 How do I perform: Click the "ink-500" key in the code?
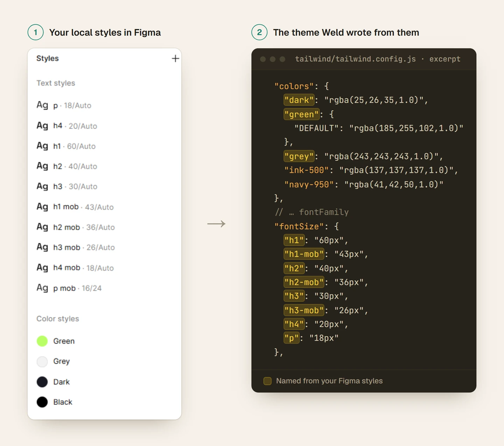coord(307,170)
